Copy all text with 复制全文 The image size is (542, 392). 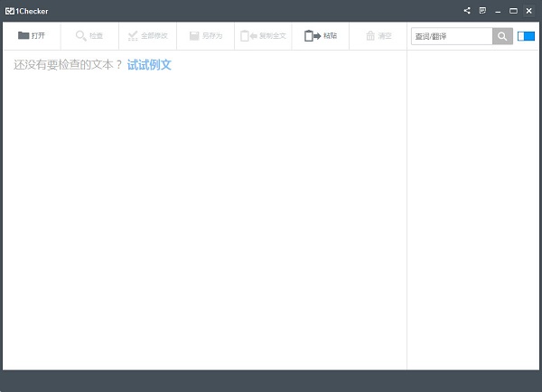(x=263, y=36)
